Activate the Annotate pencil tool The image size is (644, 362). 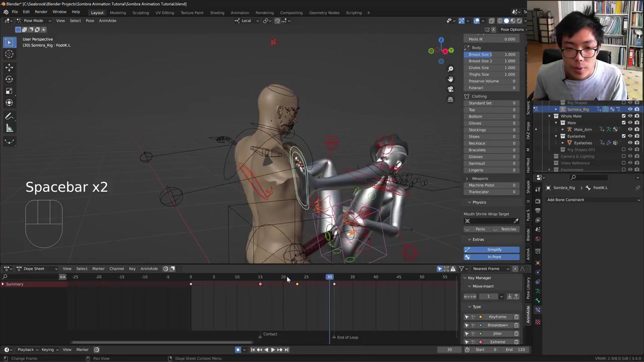coord(9,117)
